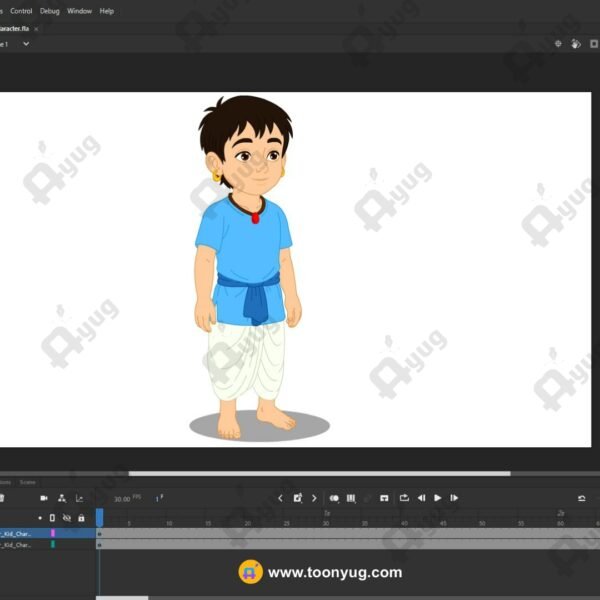Click the center stage icon
The height and width of the screenshot is (600, 600).
click(x=558, y=44)
